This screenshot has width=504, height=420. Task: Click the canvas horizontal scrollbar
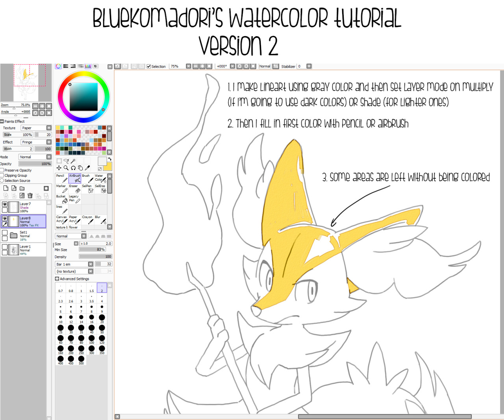(x=385, y=416)
